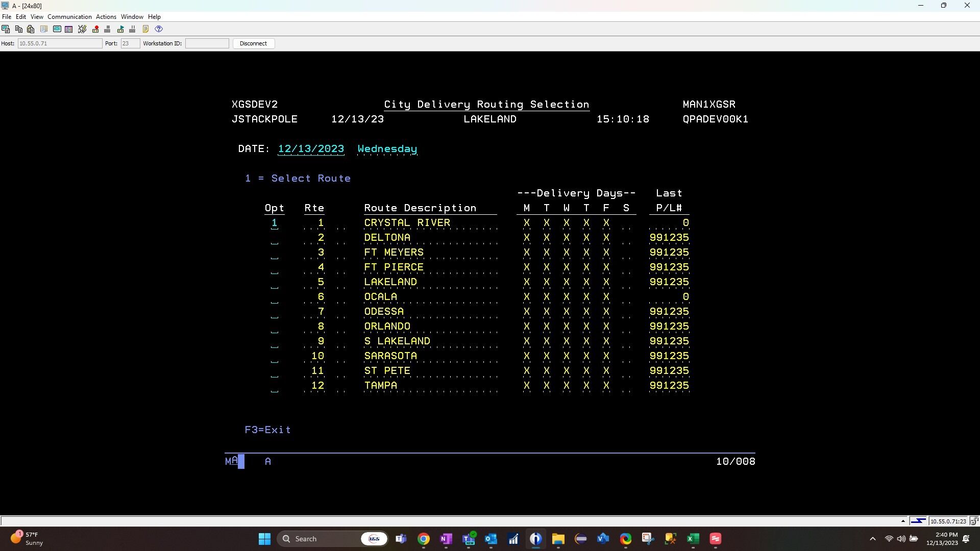Open the keypad grid toolbar icon
The width and height of the screenshot is (980, 551).
69,29
